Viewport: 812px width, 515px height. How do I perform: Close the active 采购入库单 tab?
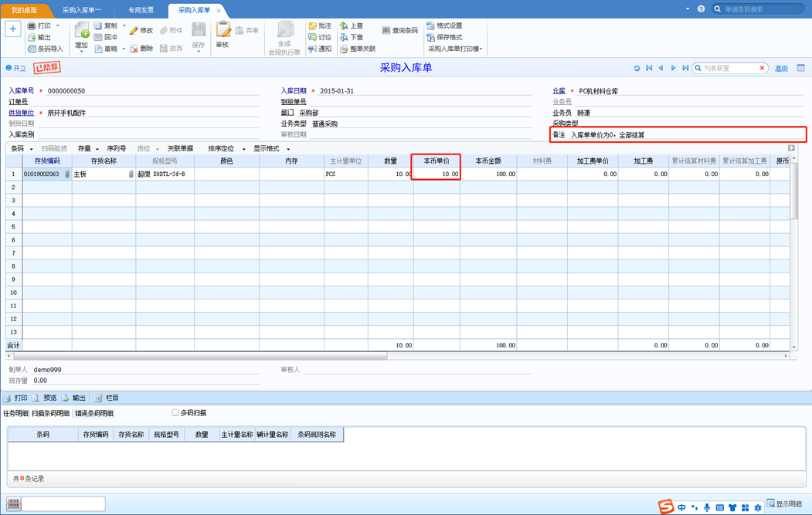(x=219, y=10)
